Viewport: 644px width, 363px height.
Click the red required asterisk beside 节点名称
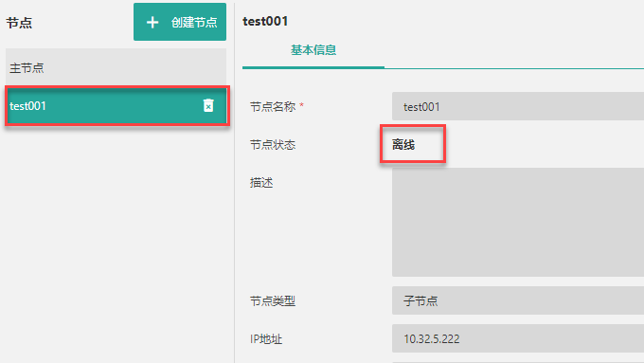301,105
